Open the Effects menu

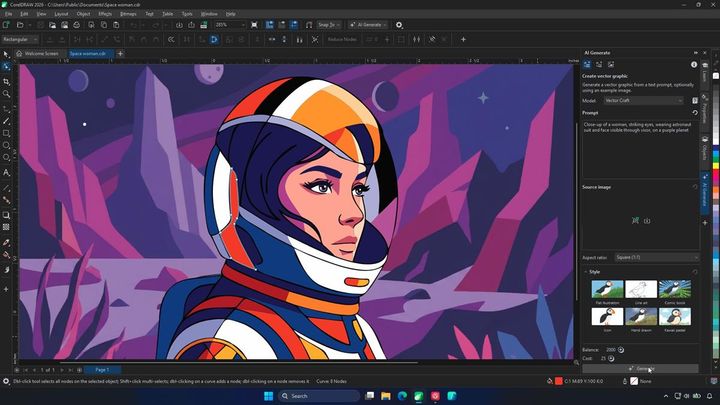click(105, 14)
